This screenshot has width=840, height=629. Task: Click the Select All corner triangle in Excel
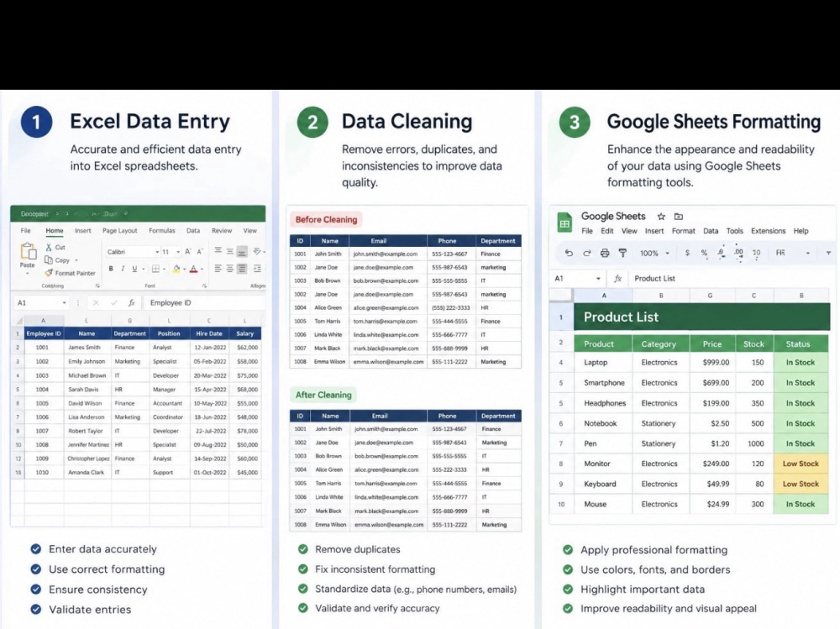(x=18, y=320)
